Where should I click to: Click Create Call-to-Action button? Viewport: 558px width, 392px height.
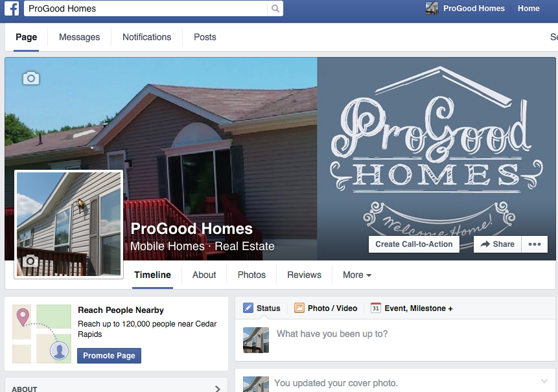point(414,244)
